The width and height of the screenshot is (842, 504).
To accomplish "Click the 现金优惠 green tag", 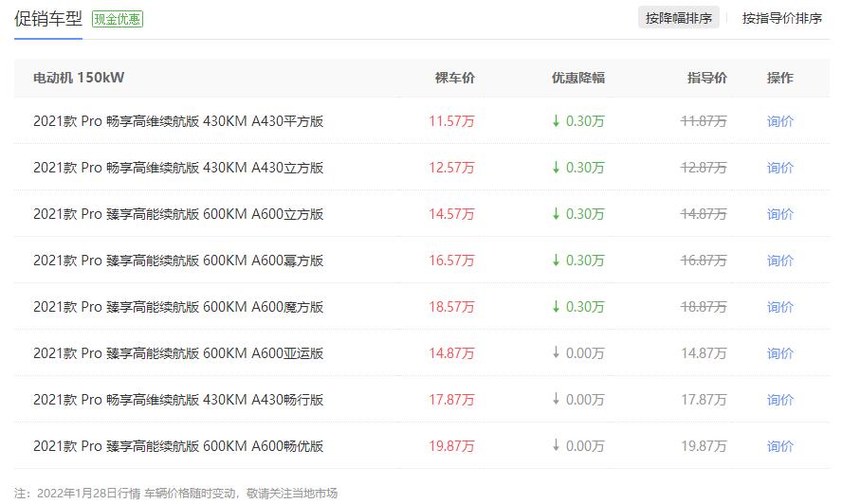I will point(118,19).
